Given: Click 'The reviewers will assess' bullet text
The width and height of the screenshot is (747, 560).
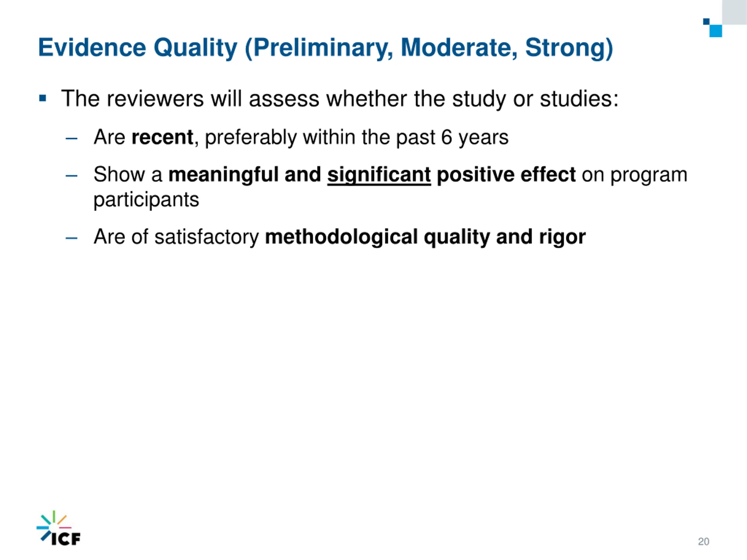Looking at the screenshot, I should tap(340, 99).
